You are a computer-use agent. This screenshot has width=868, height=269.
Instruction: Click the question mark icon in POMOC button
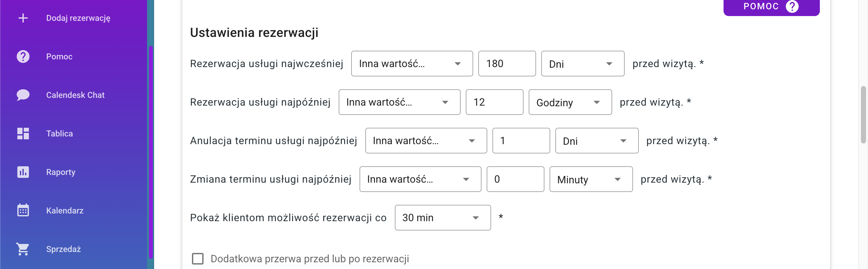tap(792, 6)
